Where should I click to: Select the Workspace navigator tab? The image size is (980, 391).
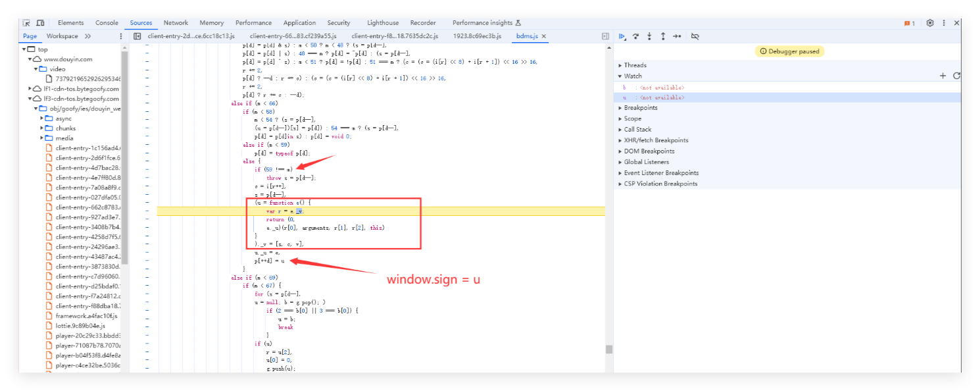(62, 36)
